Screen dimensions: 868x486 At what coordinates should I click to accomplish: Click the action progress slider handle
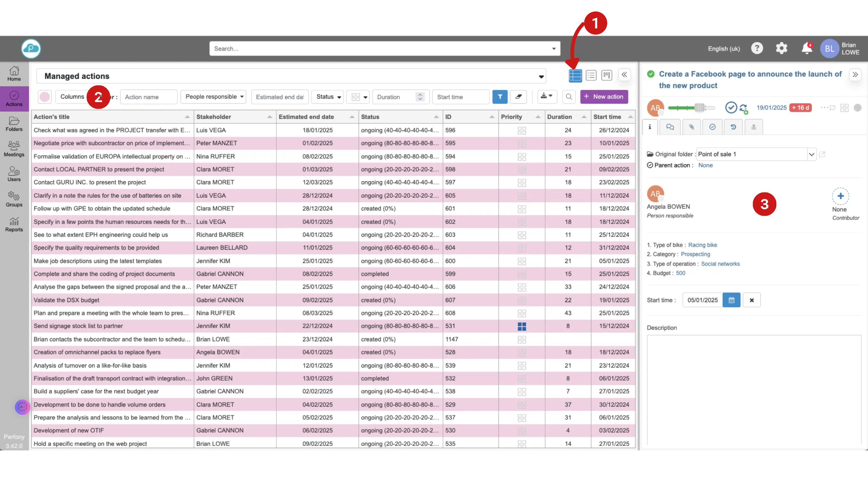699,108
